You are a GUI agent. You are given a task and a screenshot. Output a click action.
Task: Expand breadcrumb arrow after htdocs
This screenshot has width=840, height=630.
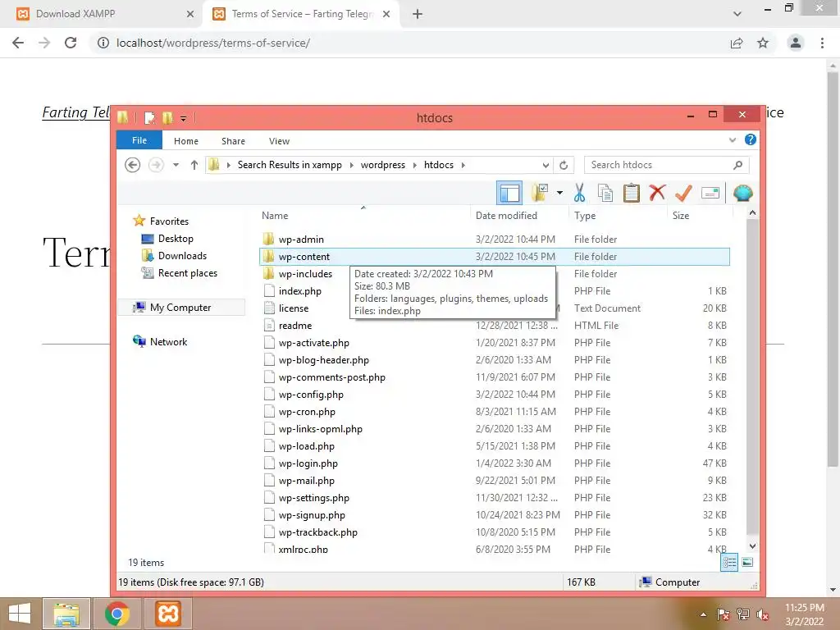463,165
